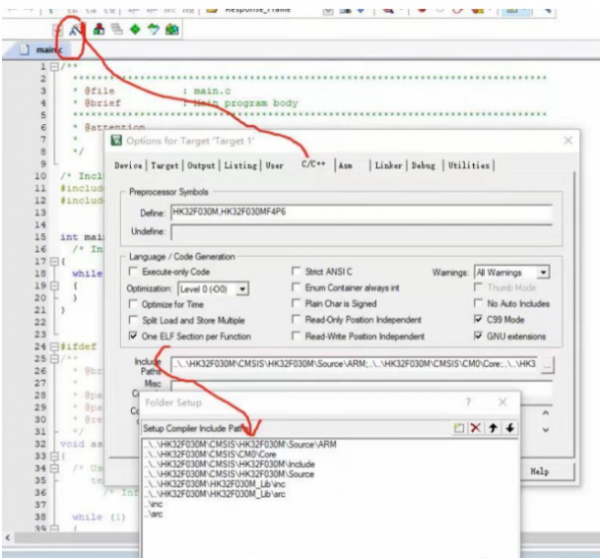Click the red X delete path icon
This screenshot has height=558, width=600.
[x=476, y=427]
